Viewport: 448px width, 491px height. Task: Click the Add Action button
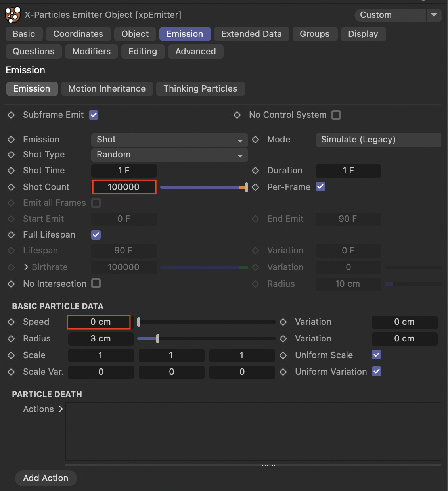click(x=46, y=478)
